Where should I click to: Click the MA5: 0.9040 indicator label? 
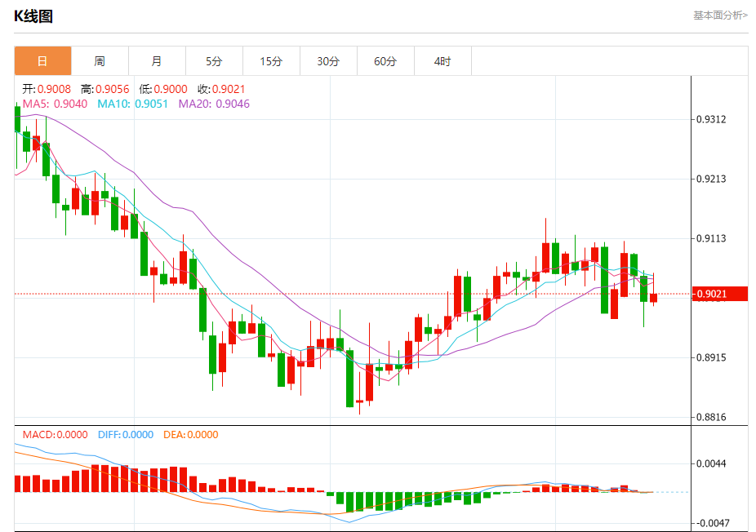[x=55, y=104]
